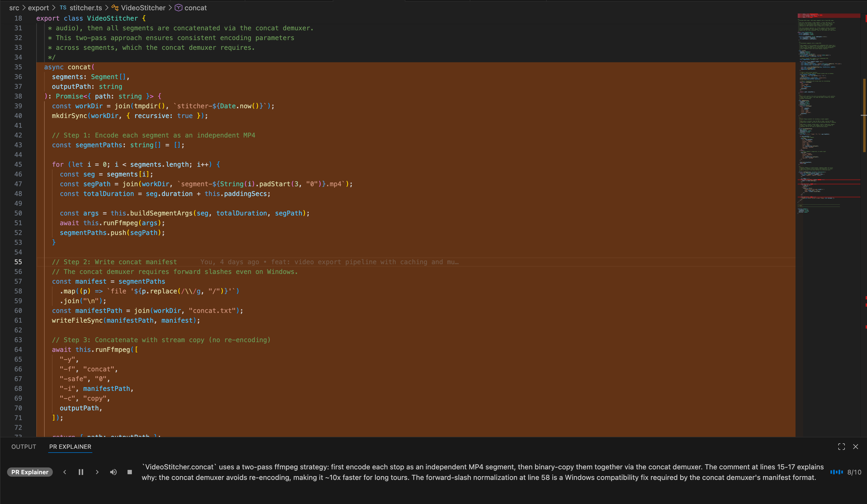Switch to the OUTPUT tab
Viewport: 867px width, 504px height.
[24, 447]
